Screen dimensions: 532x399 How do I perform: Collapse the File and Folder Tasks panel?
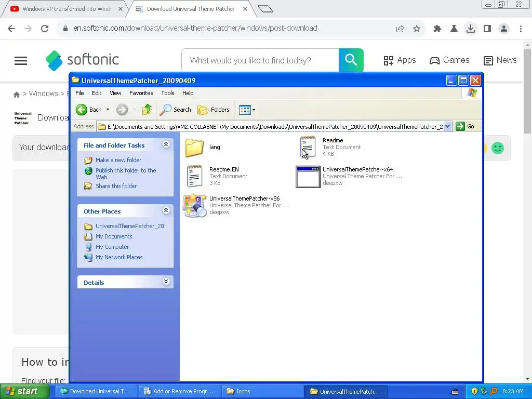click(166, 144)
